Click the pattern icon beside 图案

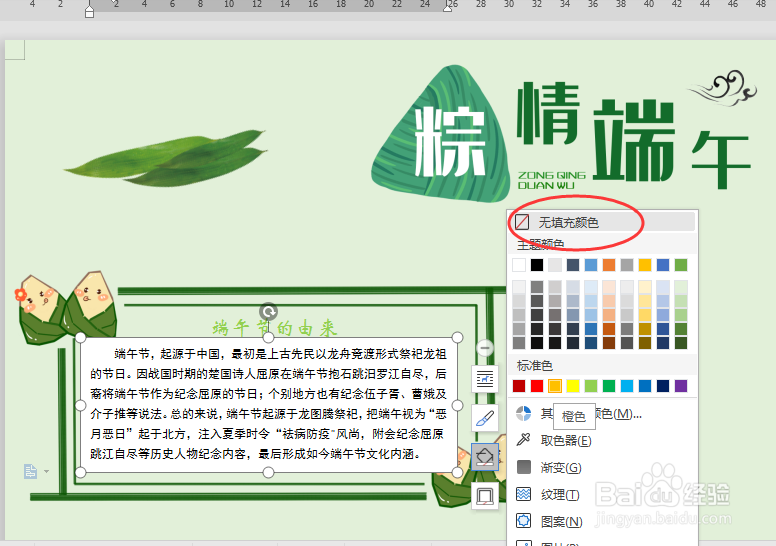(523, 521)
